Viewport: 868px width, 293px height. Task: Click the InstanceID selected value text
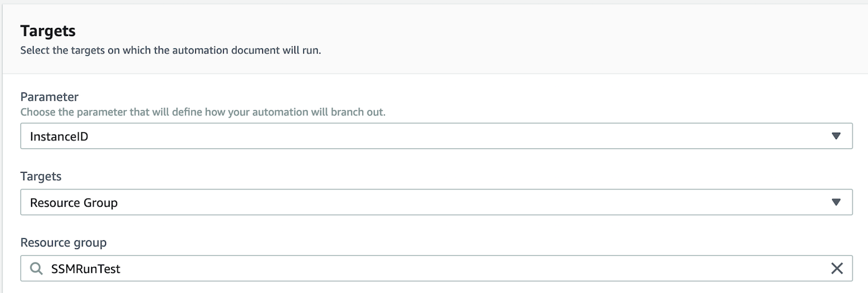click(x=59, y=136)
